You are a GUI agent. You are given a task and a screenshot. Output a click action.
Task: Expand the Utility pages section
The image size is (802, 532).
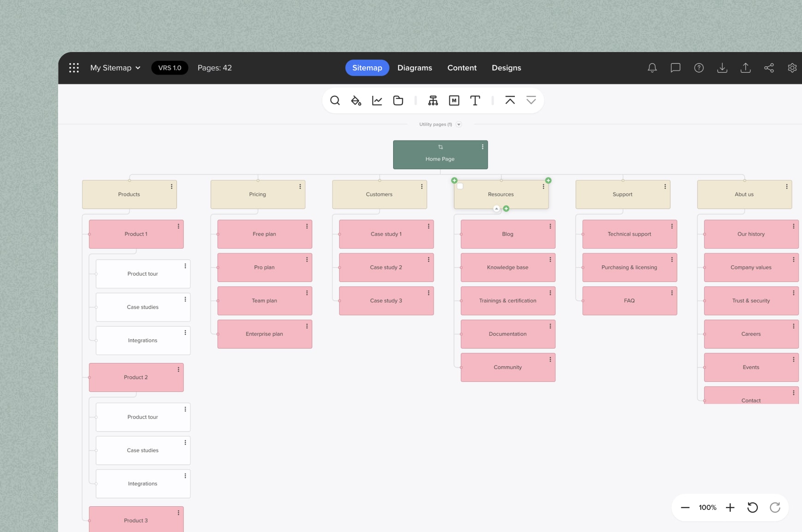click(459, 124)
